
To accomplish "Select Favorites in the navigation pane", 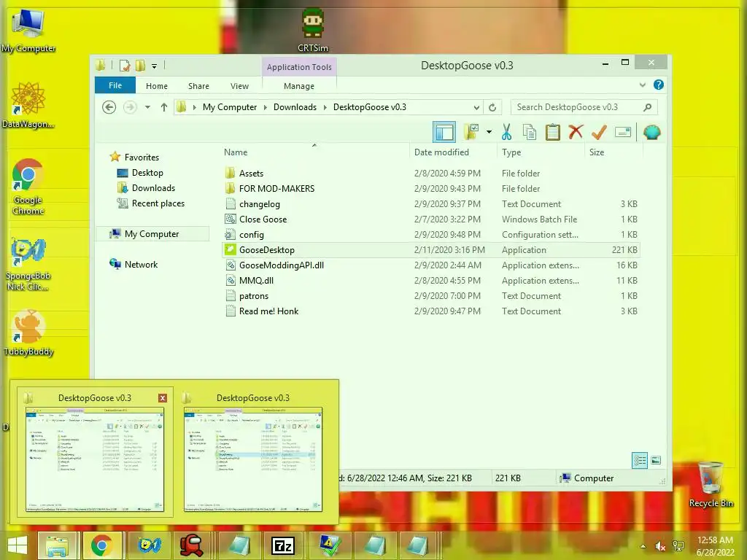I will click(142, 157).
